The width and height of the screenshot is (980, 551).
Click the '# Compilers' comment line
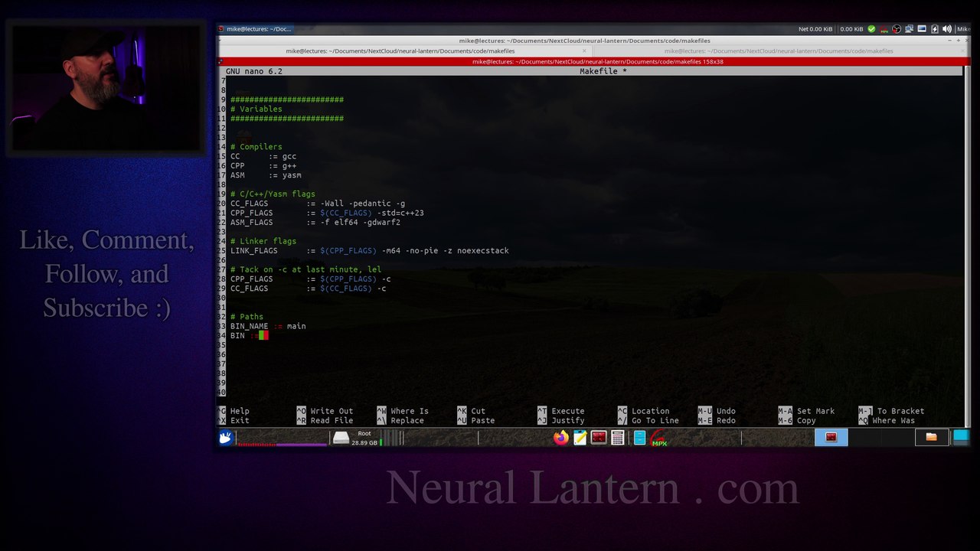coord(256,147)
